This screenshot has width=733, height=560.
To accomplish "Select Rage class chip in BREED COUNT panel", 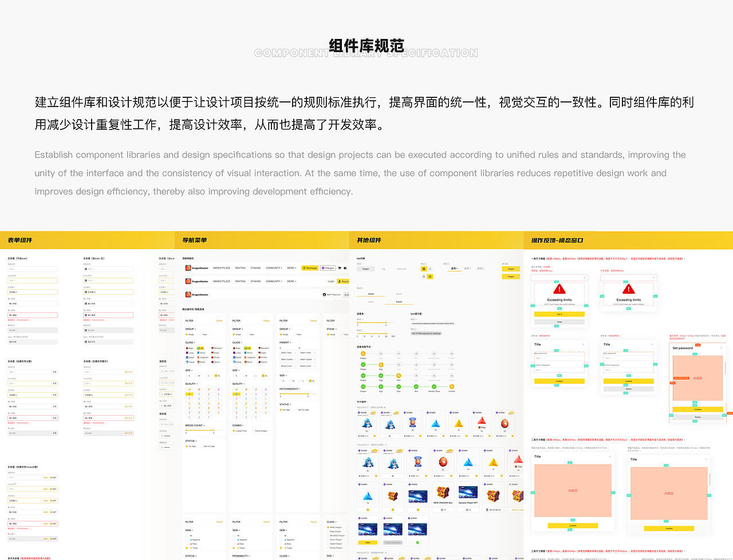I will tap(190, 348).
